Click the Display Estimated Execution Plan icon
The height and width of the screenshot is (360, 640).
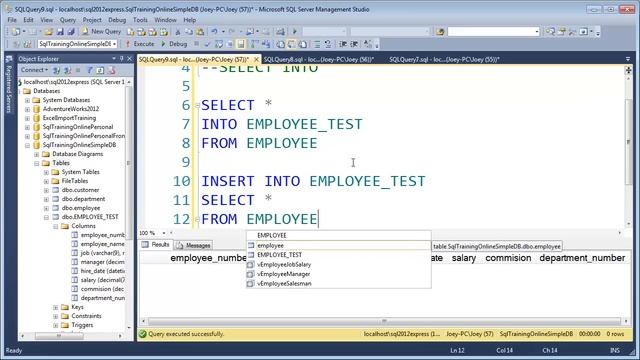coord(218,44)
